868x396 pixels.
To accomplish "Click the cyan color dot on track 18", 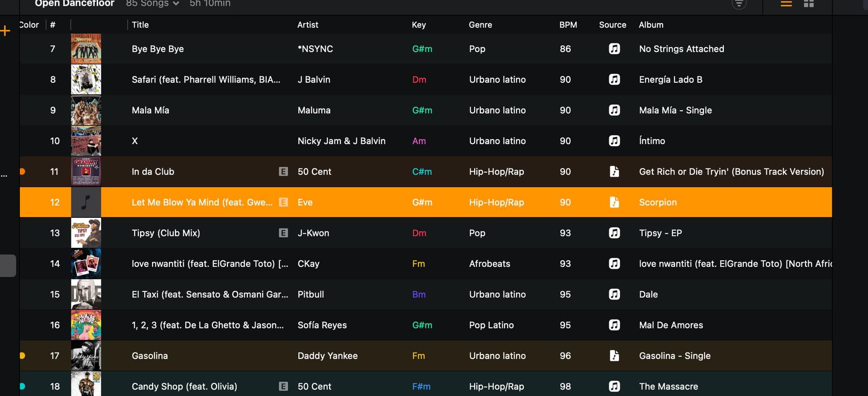I will [x=22, y=386].
